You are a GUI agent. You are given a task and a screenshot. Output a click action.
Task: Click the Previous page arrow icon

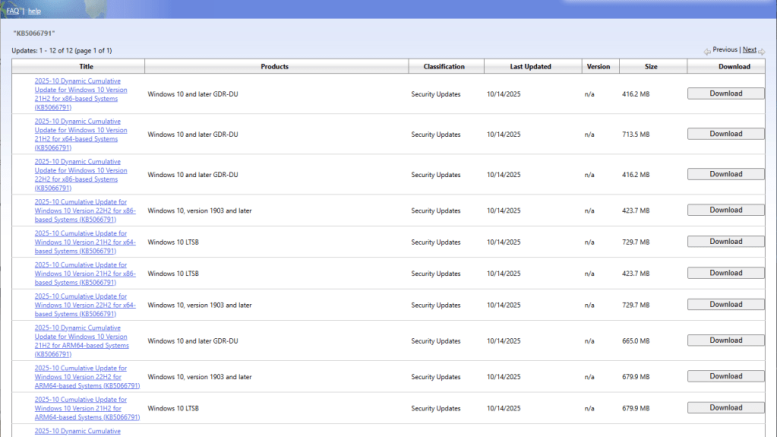coord(706,50)
